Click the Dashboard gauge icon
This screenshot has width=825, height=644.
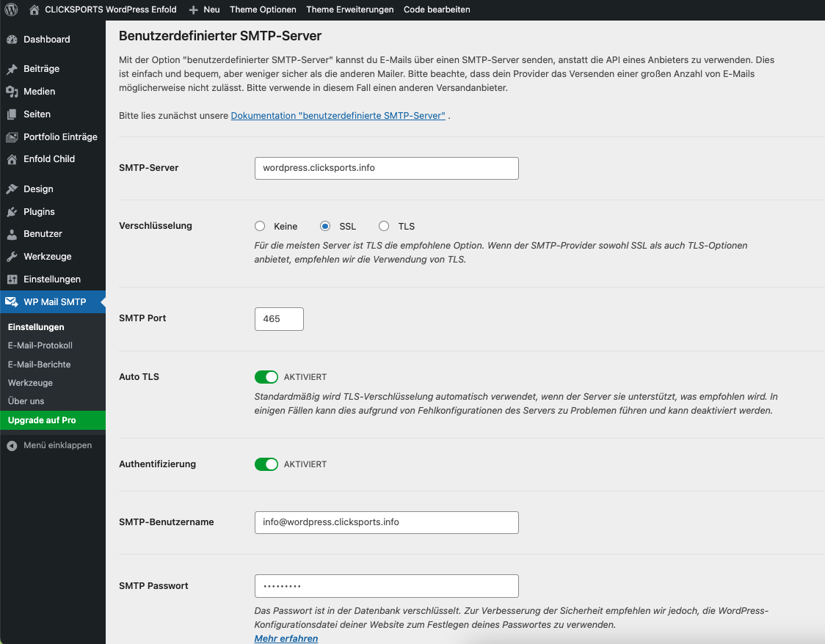pos(12,40)
